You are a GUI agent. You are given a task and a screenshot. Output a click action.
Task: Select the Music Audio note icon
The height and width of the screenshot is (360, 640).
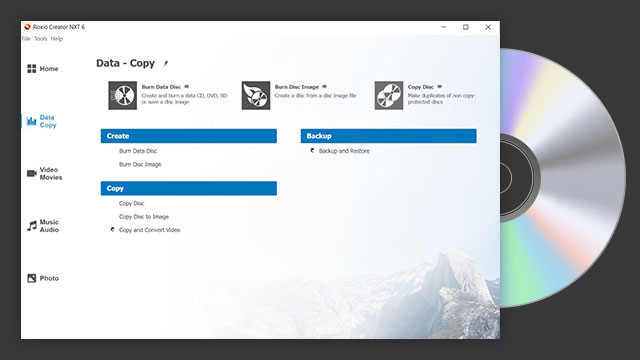pyautogui.click(x=31, y=226)
